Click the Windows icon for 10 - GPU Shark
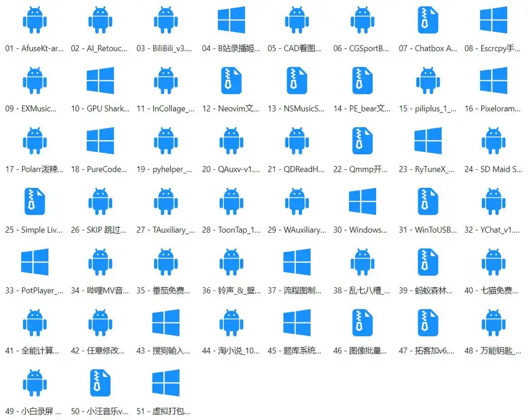 point(101,80)
